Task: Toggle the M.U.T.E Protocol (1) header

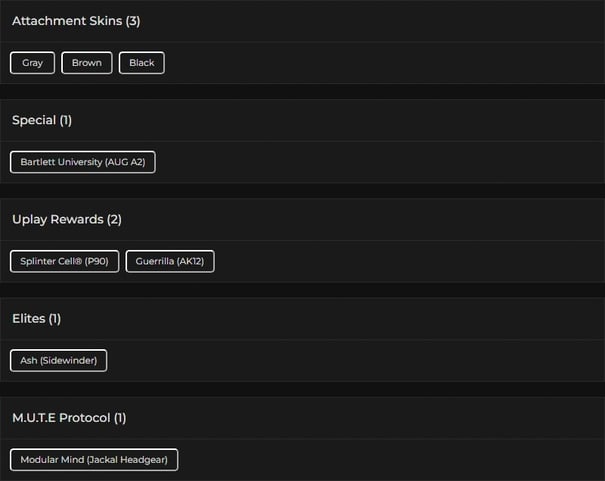Action: point(300,417)
